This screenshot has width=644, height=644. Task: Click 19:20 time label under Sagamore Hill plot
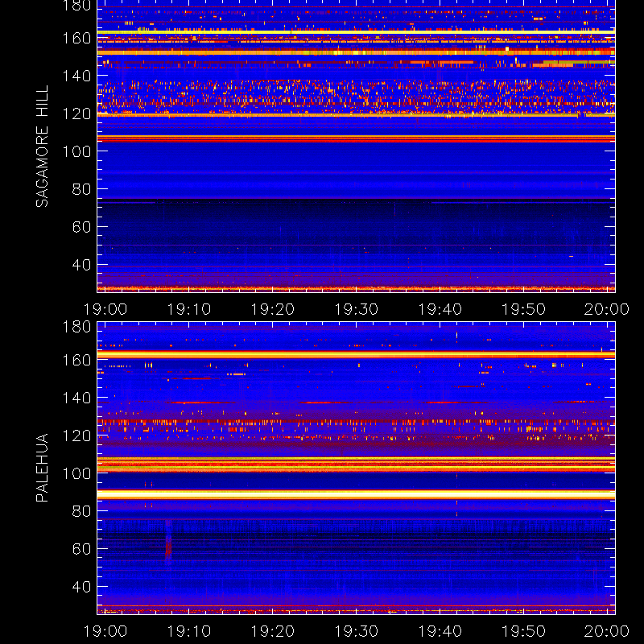point(273,309)
